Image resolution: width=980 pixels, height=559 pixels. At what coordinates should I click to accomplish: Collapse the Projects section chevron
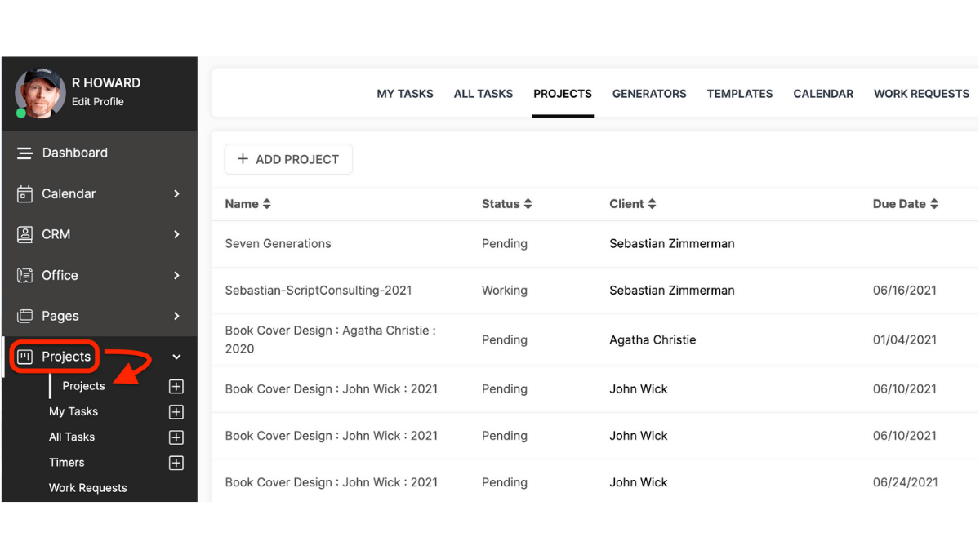click(x=176, y=357)
